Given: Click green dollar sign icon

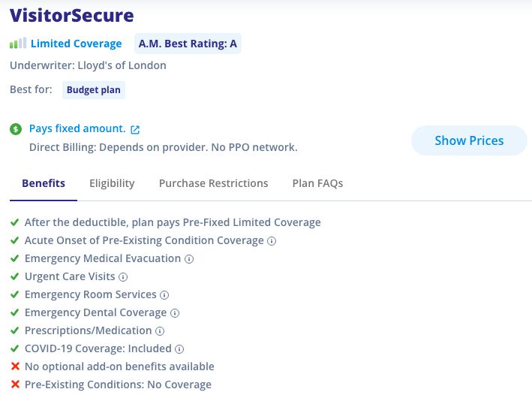Looking at the screenshot, I should 16,129.
